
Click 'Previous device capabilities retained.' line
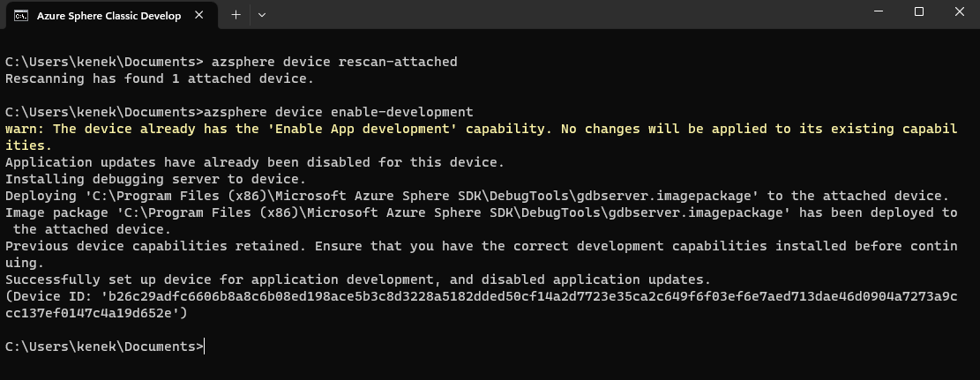482,254
